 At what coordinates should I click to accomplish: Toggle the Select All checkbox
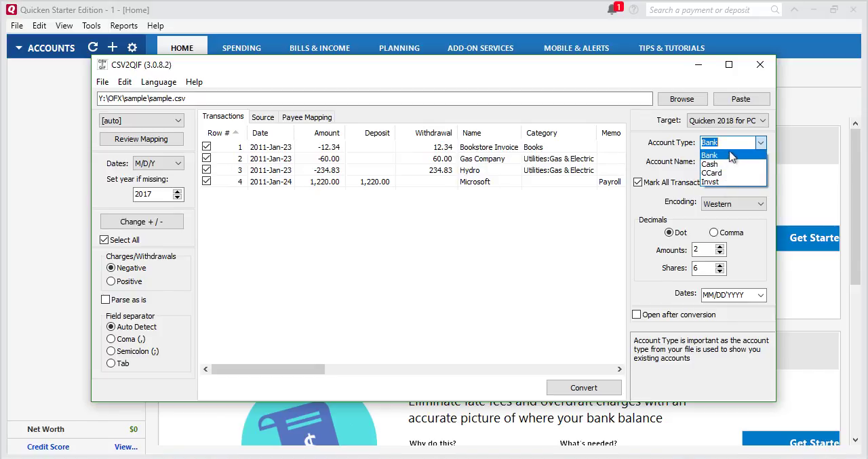(x=104, y=239)
